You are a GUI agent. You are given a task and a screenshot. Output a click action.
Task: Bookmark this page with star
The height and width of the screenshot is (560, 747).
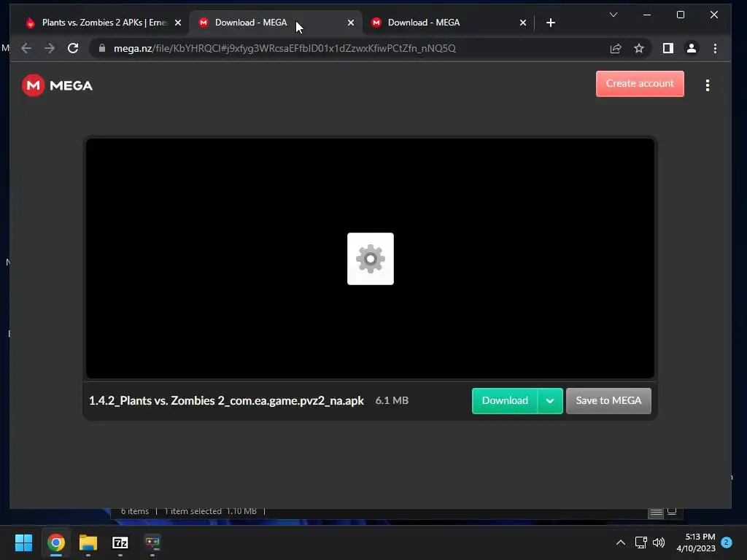tap(639, 48)
